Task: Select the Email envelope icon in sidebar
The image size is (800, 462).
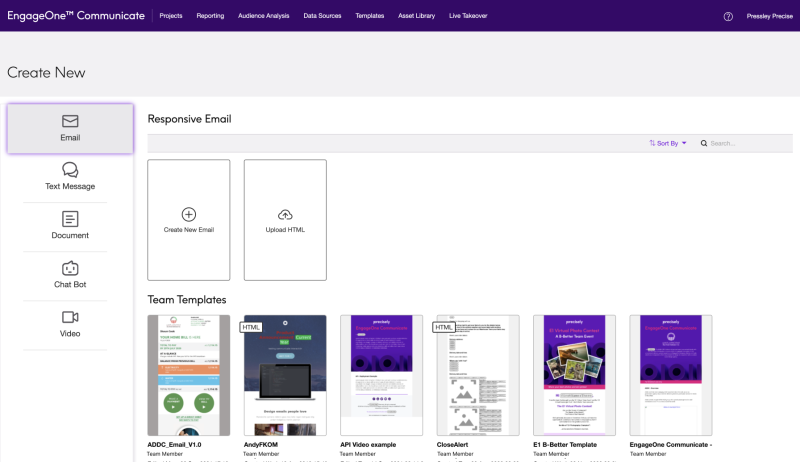Action: coord(70,121)
